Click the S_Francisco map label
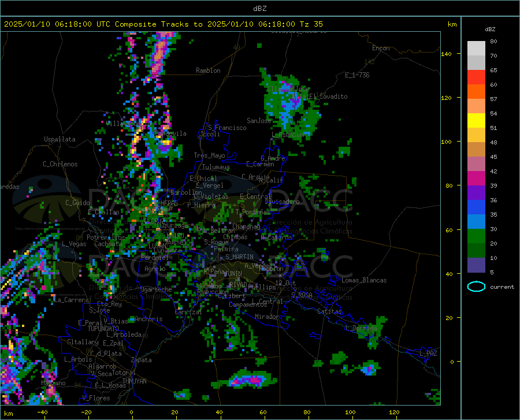The width and height of the screenshot is (520, 420). pyautogui.click(x=227, y=128)
